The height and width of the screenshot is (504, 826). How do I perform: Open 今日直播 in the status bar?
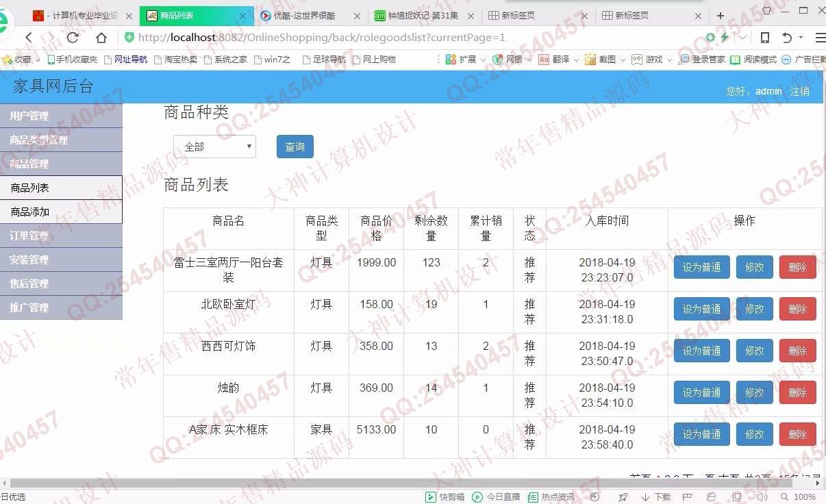(497, 497)
